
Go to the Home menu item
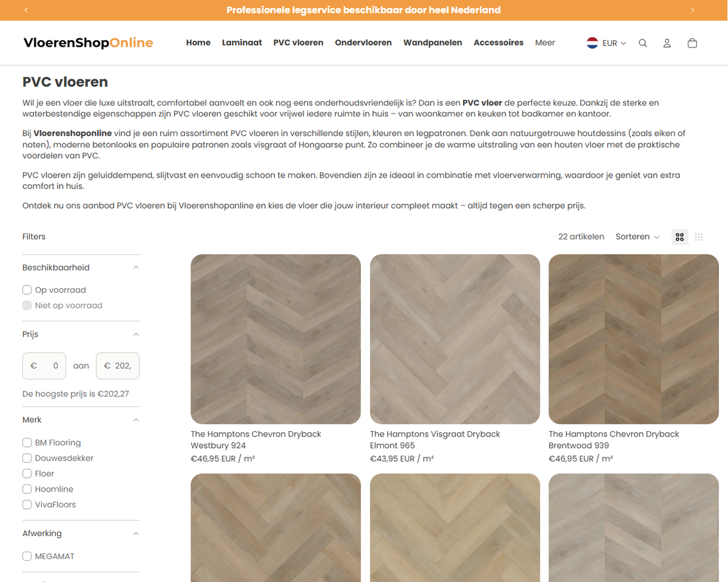(x=198, y=42)
